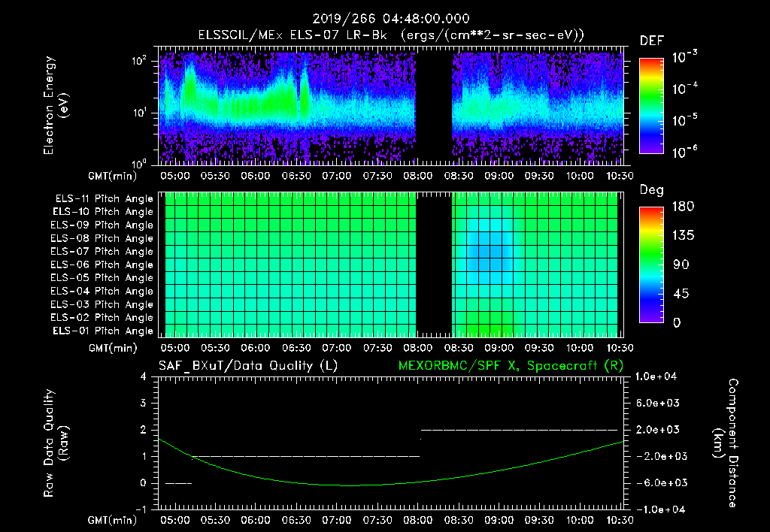This screenshot has width=770, height=532.
Task: Select the Component Distance (km) axis label
Action: 726,443
